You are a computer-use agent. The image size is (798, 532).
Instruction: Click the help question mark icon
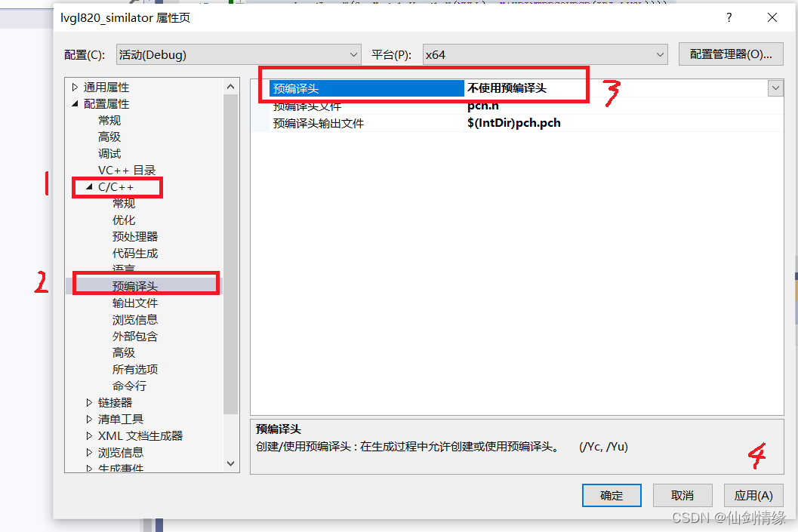[x=729, y=18]
